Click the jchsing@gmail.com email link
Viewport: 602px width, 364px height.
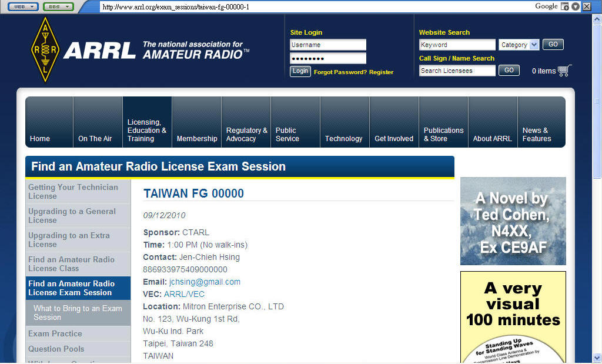[x=205, y=282]
